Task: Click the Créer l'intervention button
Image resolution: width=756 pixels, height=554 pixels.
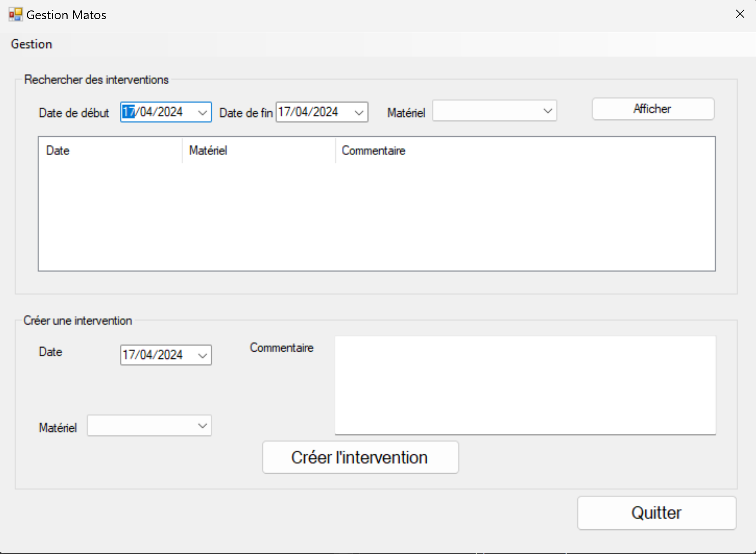Action: [360, 457]
